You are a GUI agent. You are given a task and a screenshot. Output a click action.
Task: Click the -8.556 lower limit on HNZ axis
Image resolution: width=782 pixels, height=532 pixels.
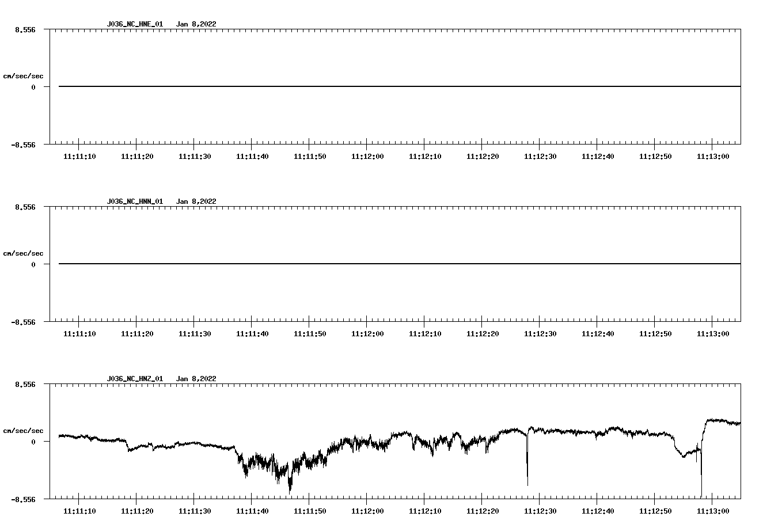[x=23, y=499]
